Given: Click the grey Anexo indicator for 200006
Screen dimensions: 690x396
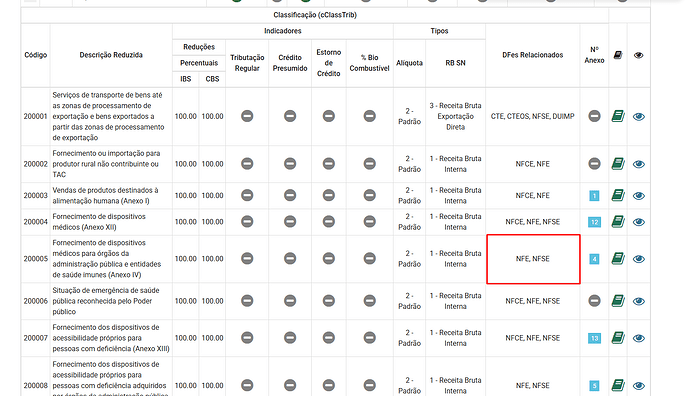Looking at the screenshot, I should click(594, 301).
